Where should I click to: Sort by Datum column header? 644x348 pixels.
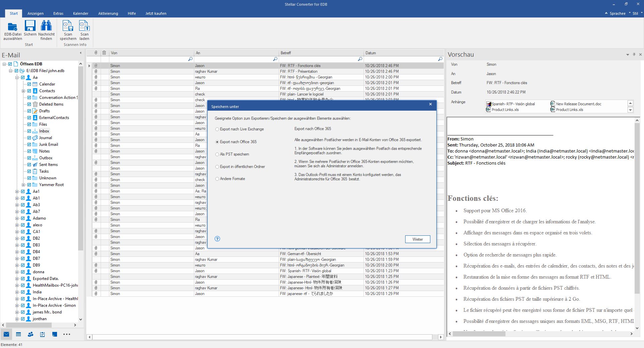click(x=404, y=53)
